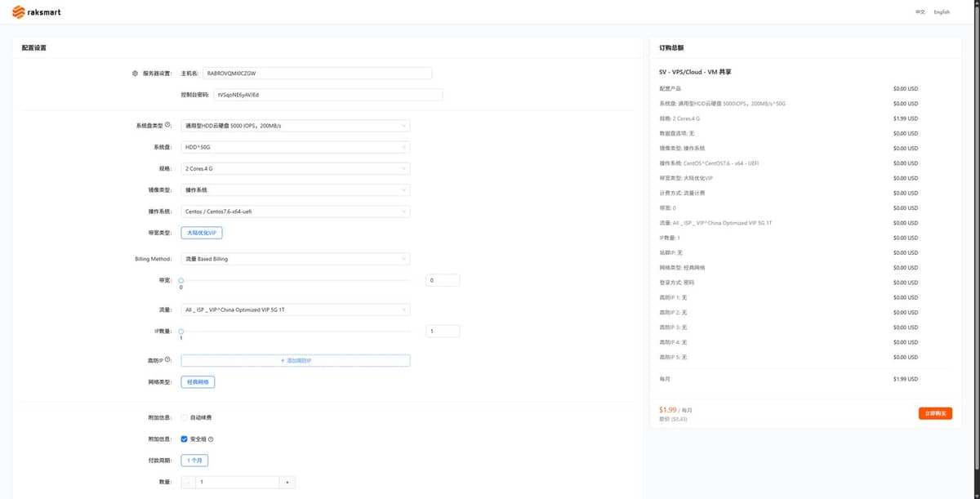980x499 pixels.
Task: Open the Centos7.6-x64-uefi OS dropdown
Action: coord(296,212)
